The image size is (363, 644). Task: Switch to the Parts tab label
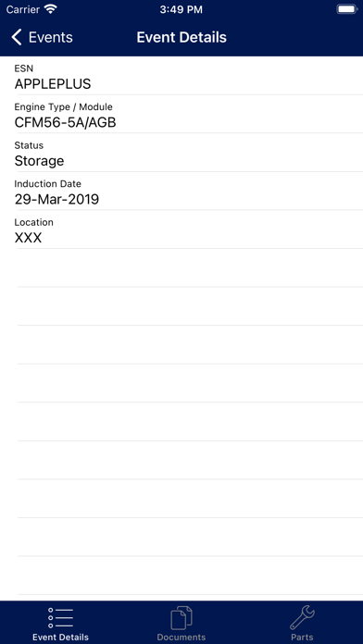[302, 638]
